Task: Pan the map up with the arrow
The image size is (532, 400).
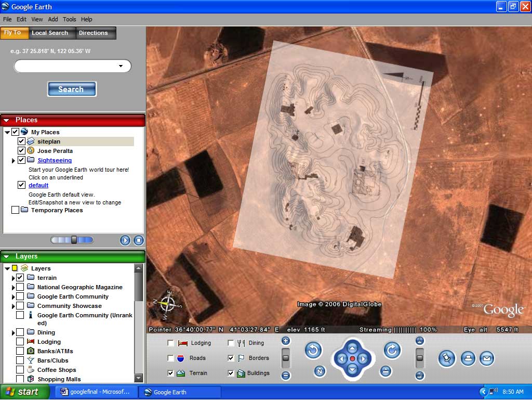Action: [352, 348]
